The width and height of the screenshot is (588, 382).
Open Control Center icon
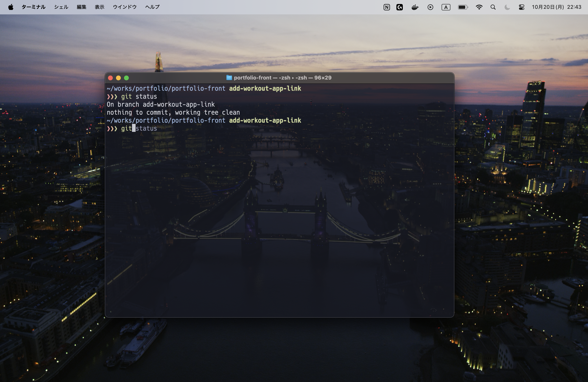(521, 7)
